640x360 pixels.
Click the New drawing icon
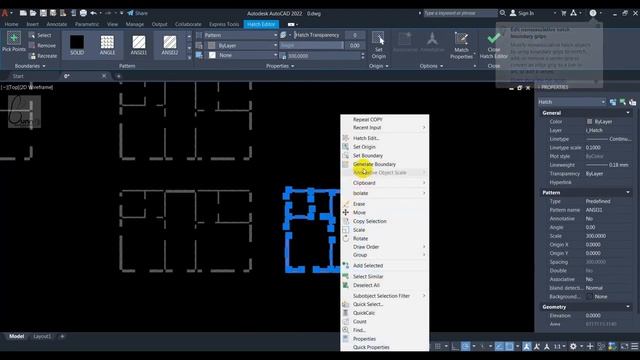click(x=23, y=13)
